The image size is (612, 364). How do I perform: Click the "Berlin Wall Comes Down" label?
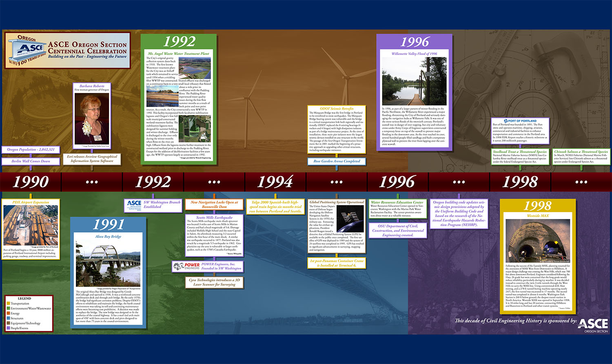31,161
